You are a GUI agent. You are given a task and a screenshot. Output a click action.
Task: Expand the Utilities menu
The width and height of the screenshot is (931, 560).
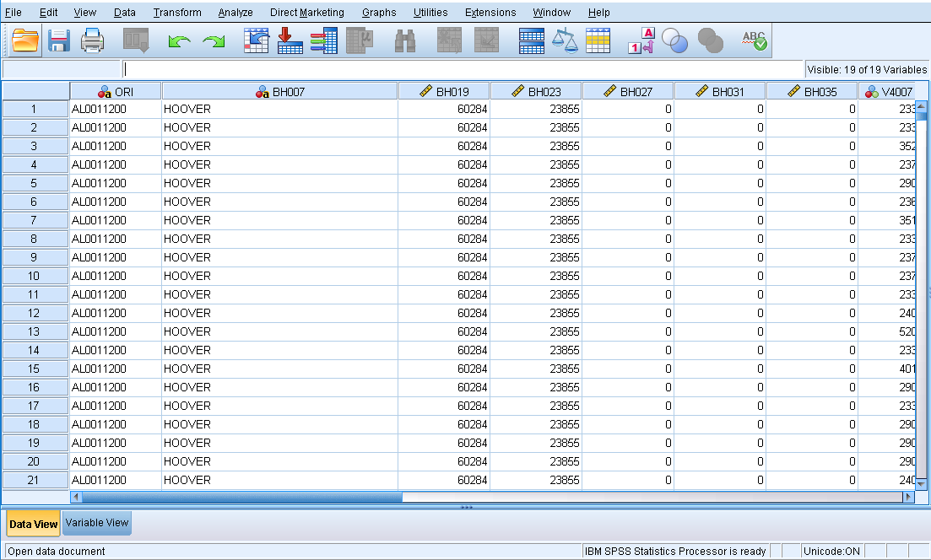pyautogui.click(x=430, y=13)
